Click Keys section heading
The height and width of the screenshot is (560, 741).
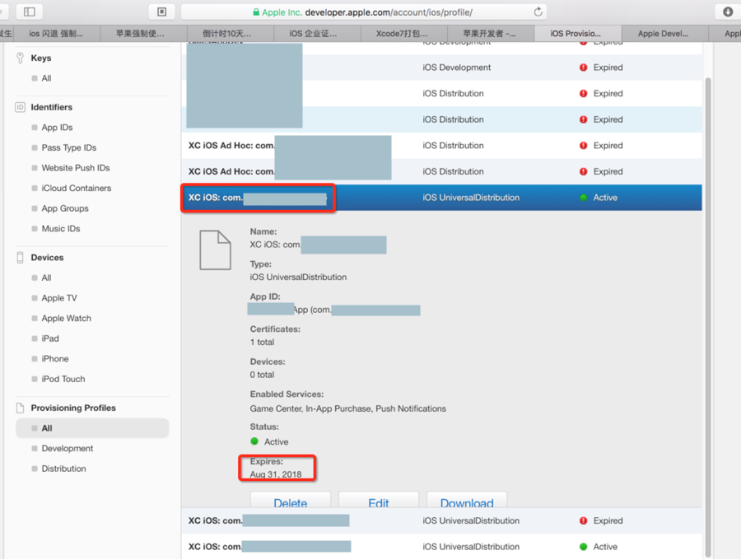41,58
